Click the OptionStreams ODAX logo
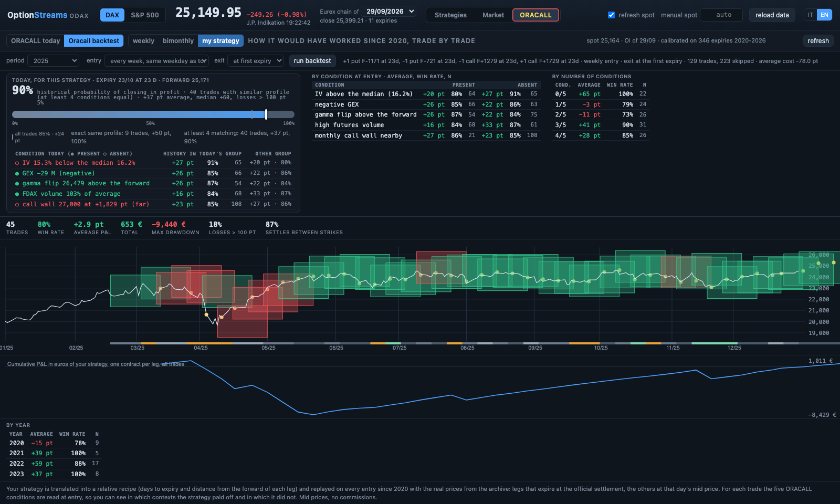The height and width of the screenshot is (504, 840). tap(48, 15)
